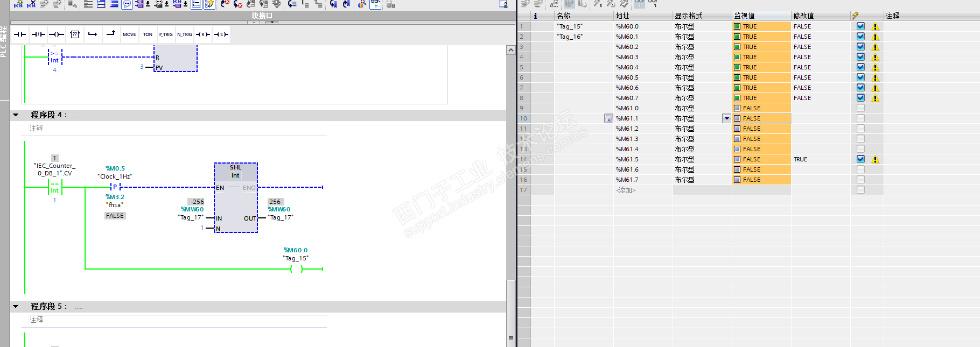The image size is (980, 347).
Task: Close the branch with the upward arrow
Action: pyautogui.click(x=111, y=34)
